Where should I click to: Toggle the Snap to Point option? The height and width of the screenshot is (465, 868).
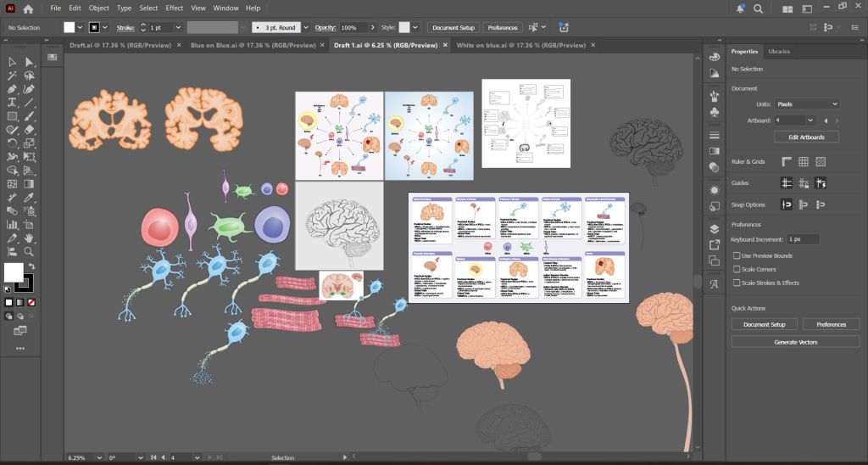click(x=787, y=204)
